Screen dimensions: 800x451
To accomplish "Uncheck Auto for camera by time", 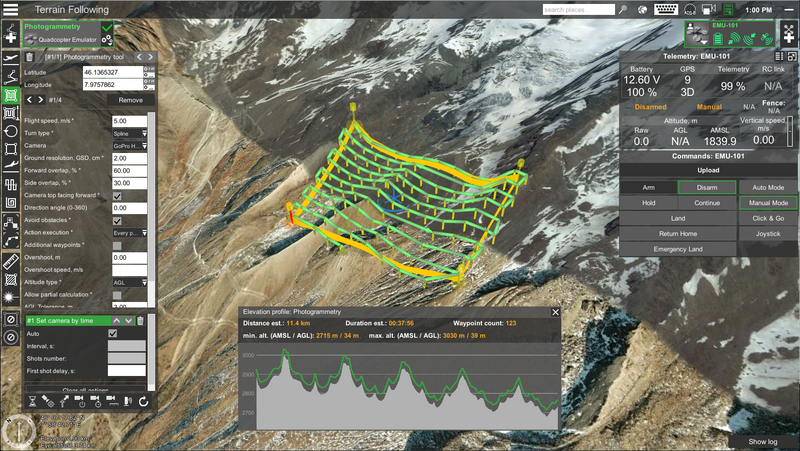I will [x=113, y=333].
